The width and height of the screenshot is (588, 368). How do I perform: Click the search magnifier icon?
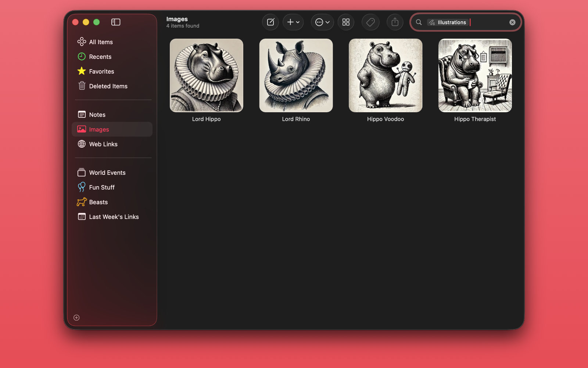419,22
